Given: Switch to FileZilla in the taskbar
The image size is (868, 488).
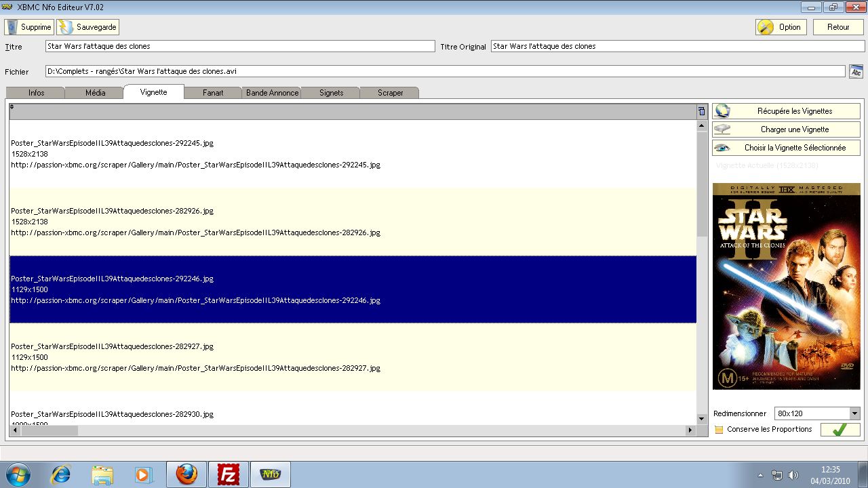Looking at the screenshot, I should (229, 474).
